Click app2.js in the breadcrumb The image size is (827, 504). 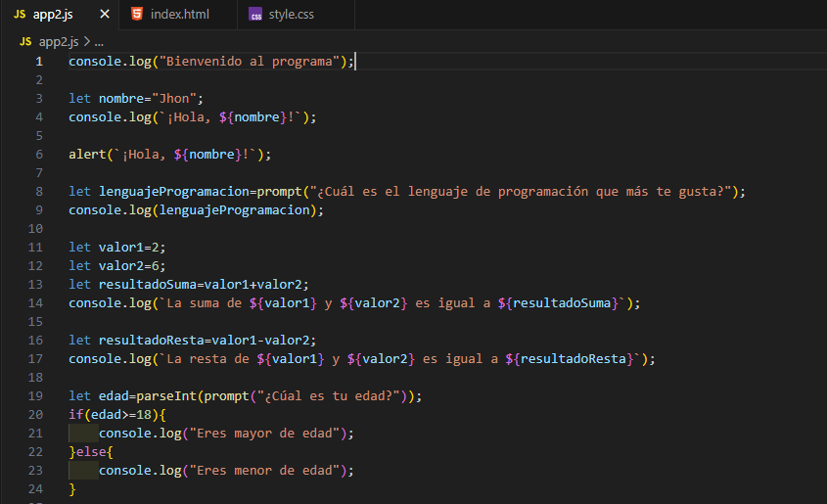(x=59, y=42)
